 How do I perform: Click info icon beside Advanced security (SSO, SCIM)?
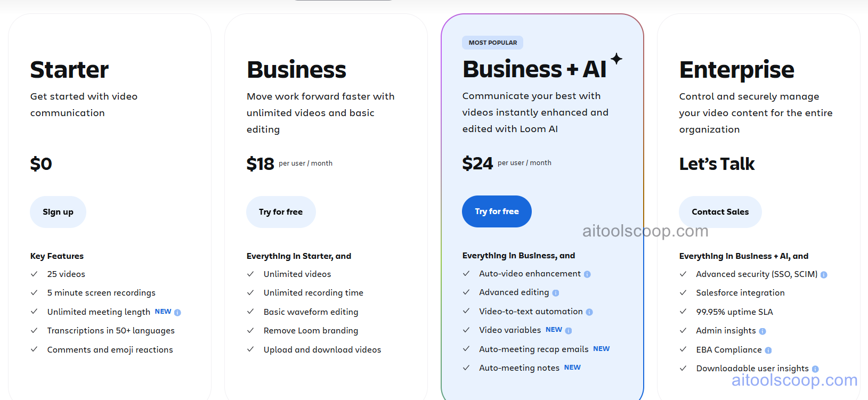tap(824, 274)
